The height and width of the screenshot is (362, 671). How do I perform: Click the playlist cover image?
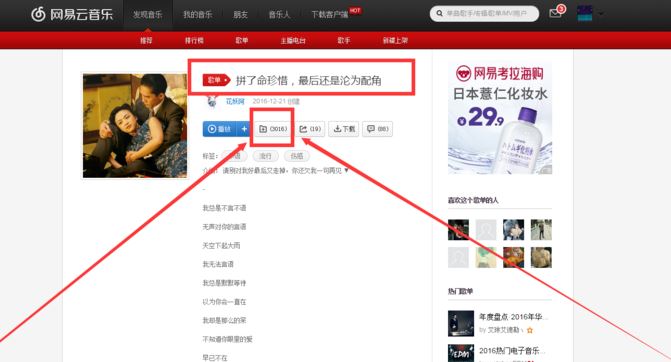[x=135, y=126]
